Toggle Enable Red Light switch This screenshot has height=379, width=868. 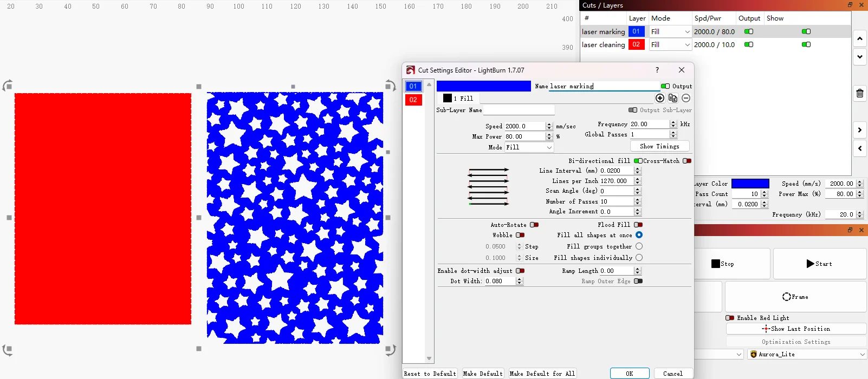coord(730,318)
